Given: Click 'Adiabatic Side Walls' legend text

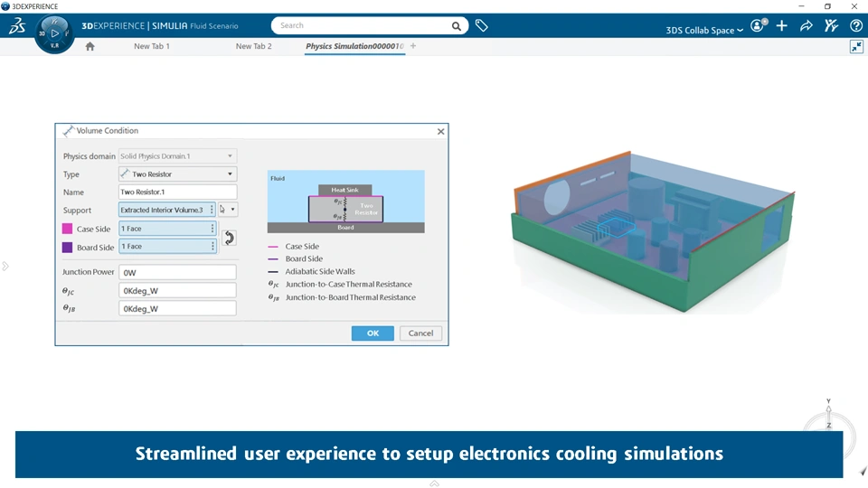Looking at the screenshot, I should tap(320, 271).
